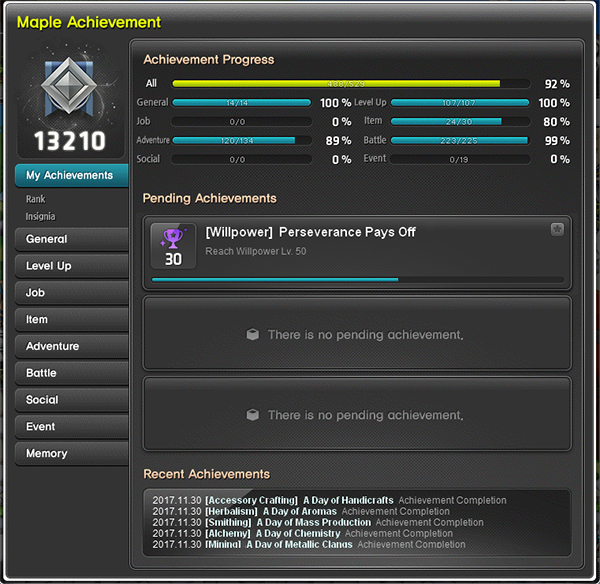
Task: Click the Reach Willpower Lv. 50 description
Action: coord(256,251)
